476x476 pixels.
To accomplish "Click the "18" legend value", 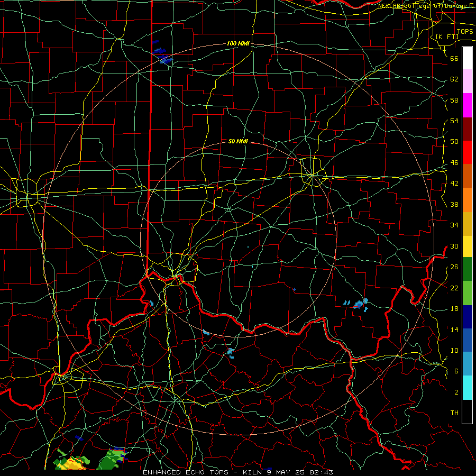I will (x=454, y=309).
